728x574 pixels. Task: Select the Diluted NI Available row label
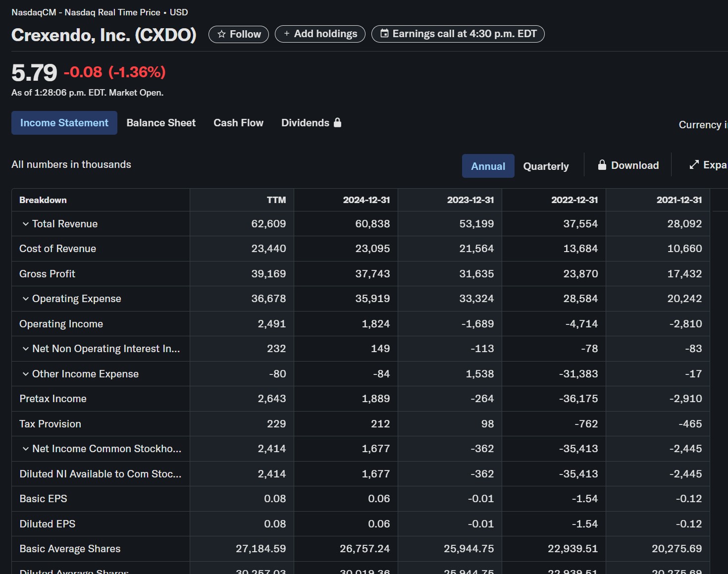(101, 474)
